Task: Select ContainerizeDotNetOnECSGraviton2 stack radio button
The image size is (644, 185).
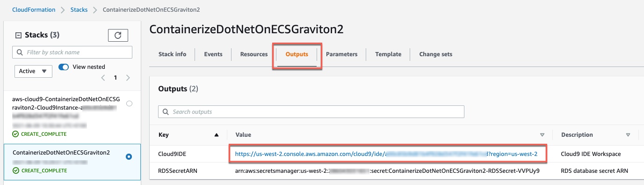Action: pos(129,156)
